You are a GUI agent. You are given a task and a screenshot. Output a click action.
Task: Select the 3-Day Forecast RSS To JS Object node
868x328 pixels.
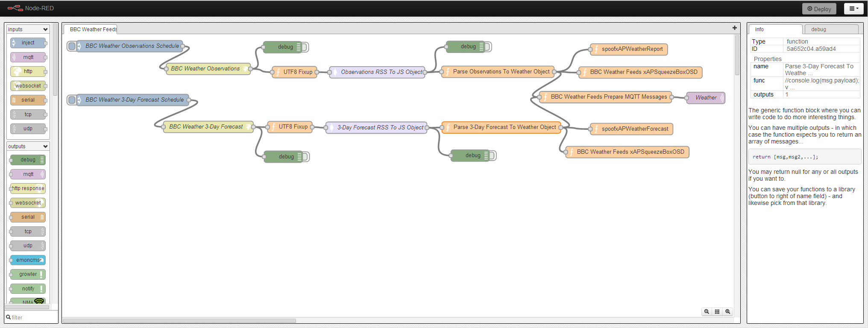coord(376,128)
